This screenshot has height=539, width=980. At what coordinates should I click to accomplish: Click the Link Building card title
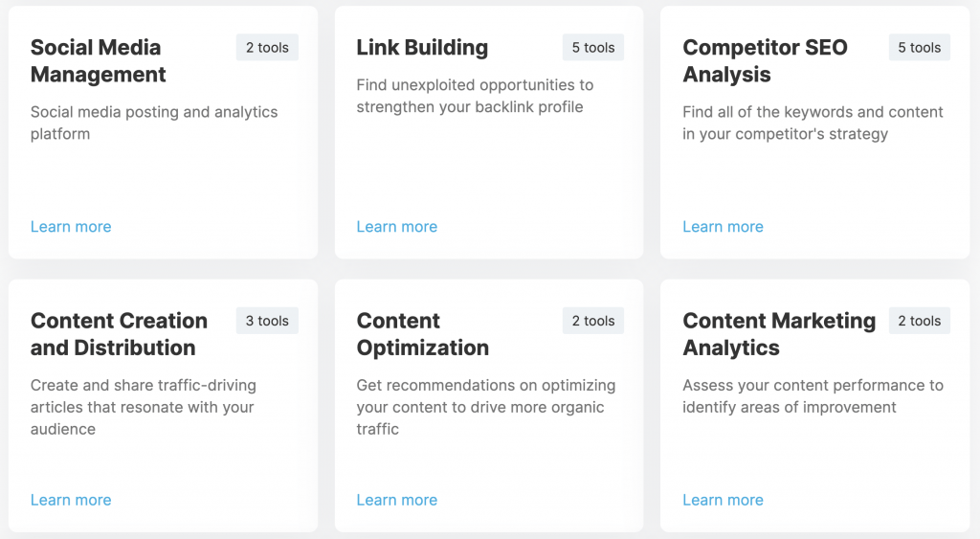pos(422,48)
